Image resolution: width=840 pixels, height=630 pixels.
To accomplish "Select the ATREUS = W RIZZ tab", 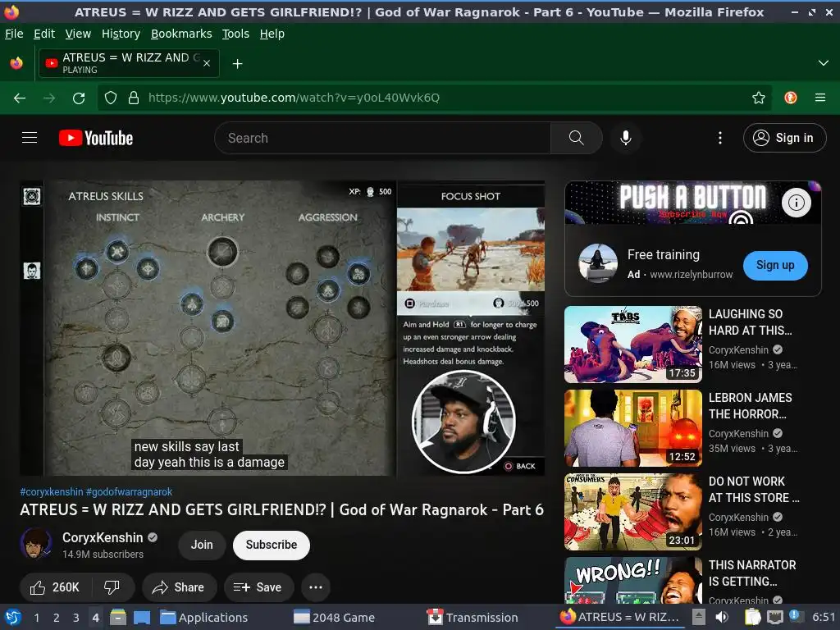I will (129, 63).
